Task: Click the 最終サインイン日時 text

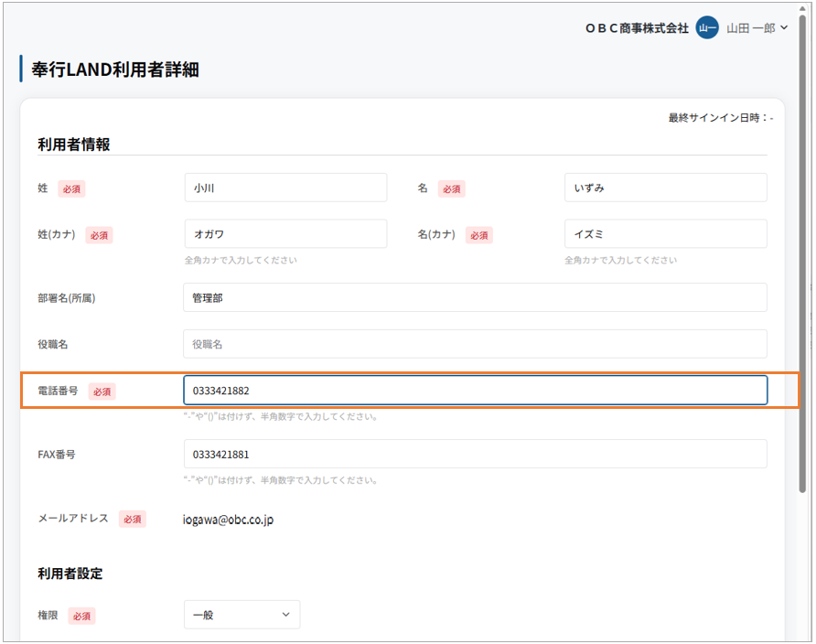Action: [x=721, y=118]
